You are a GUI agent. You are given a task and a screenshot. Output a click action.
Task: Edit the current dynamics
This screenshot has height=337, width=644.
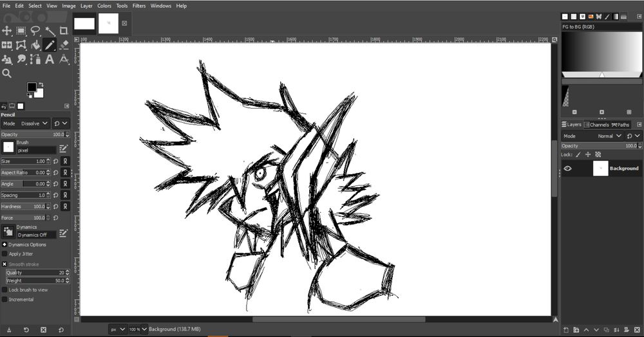click(63, 233)
